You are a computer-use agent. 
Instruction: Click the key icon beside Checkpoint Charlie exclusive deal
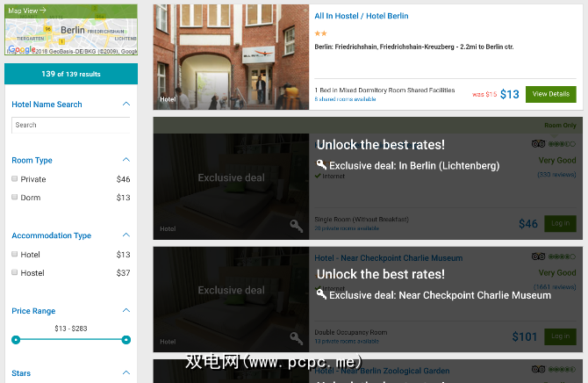[x=321, y=294]
